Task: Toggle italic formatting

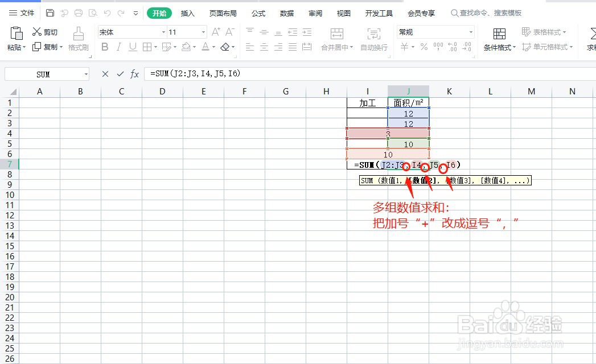Action: tap(119, 47)
